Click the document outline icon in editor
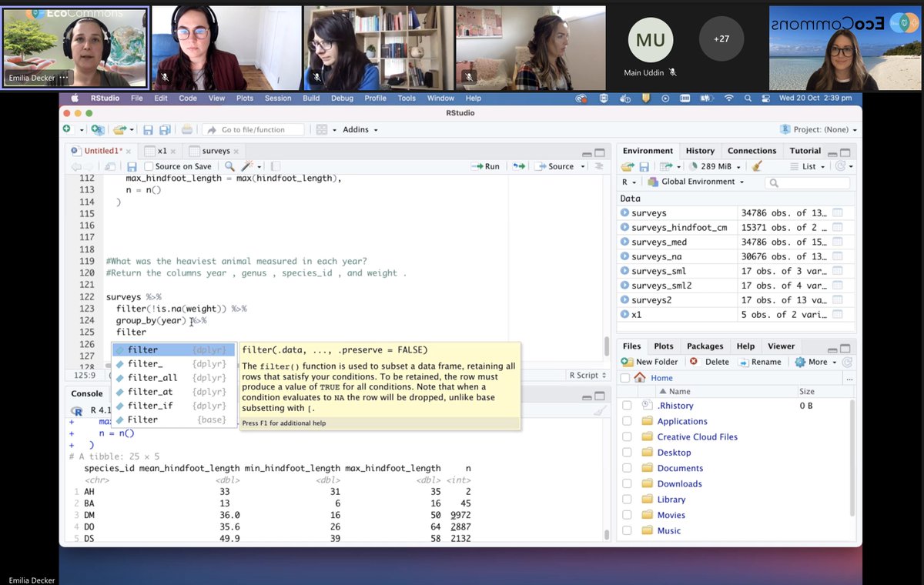 (x=598, y=166)
